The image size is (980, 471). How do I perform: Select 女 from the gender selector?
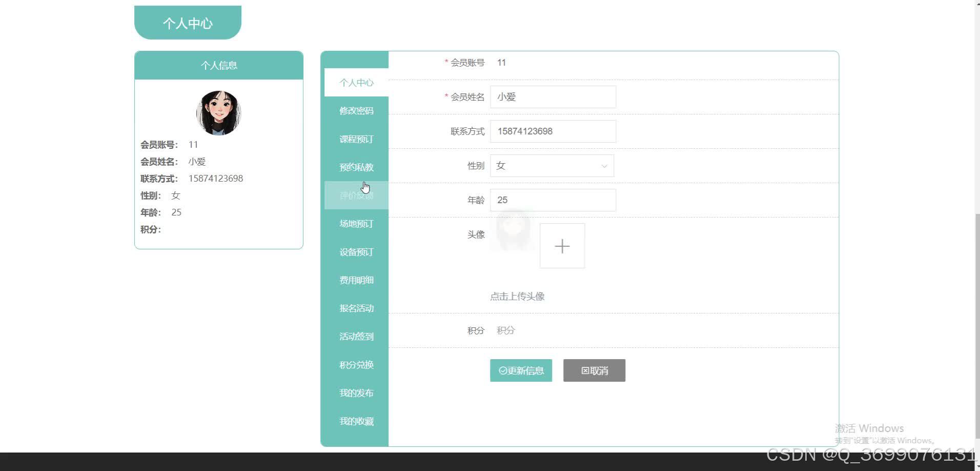[552, 165]
